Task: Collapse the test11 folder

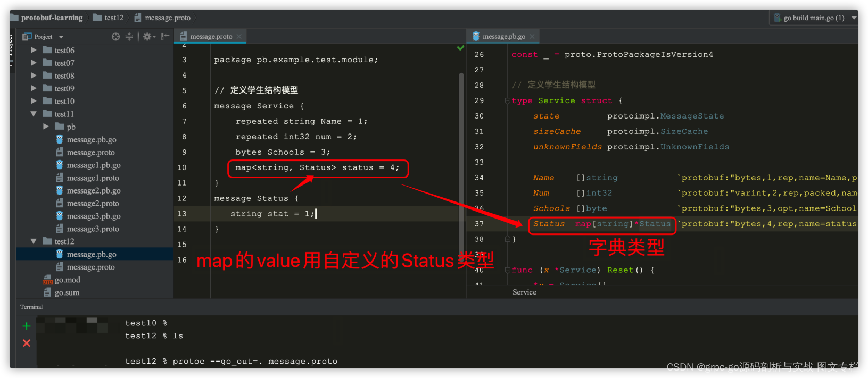Action: click(x=34, y=114)
